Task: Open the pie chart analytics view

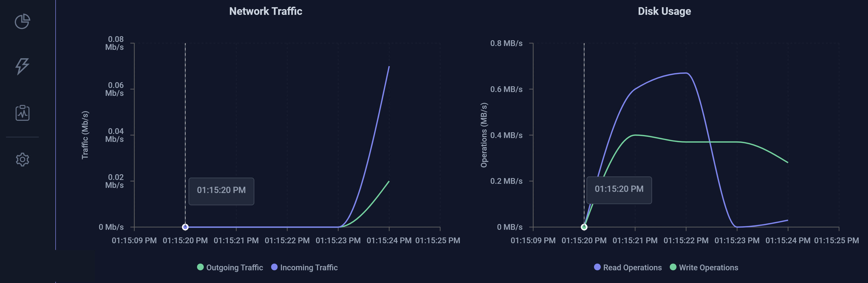Action: point(22,21)
